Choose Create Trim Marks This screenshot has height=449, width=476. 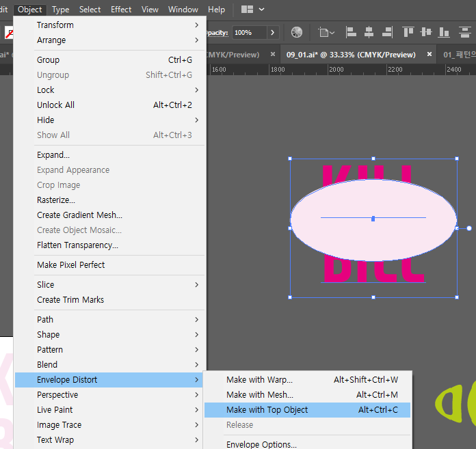pos(109,300)
